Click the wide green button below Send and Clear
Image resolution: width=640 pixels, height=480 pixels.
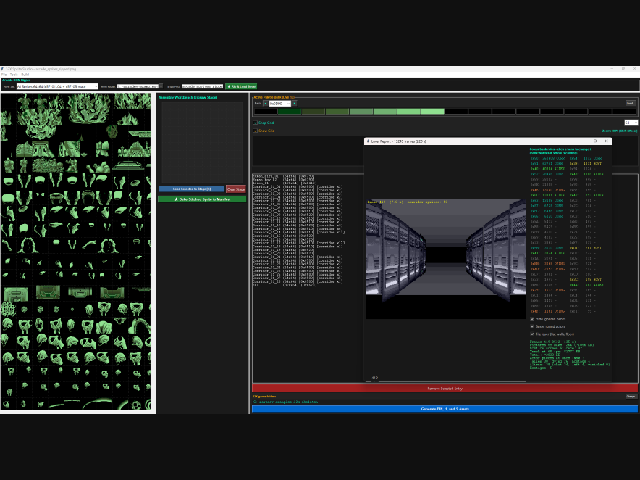pyautogui.click(x=202, y=199)
